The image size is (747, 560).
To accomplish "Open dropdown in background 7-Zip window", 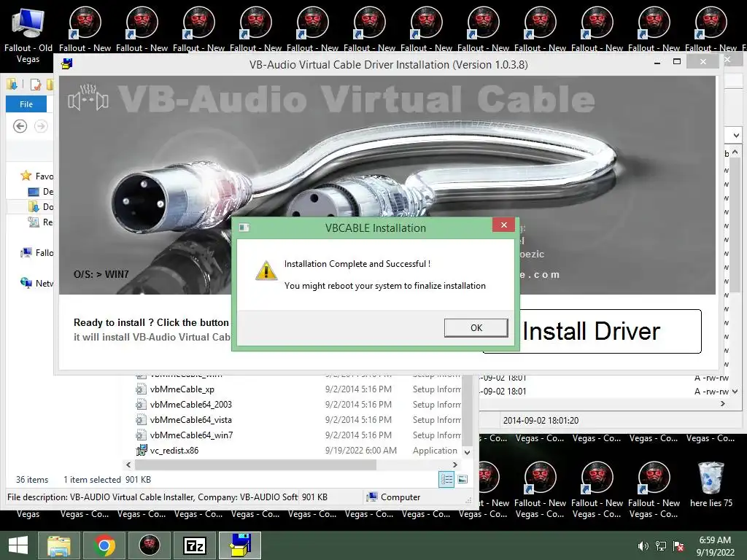I will 735,135.
